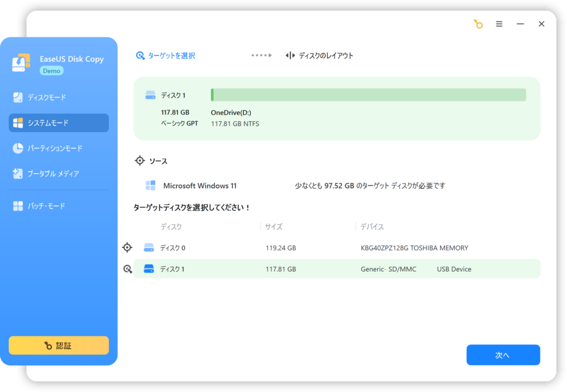
Task: Click the 認証 activation button
Action: (x=59, y=345)
